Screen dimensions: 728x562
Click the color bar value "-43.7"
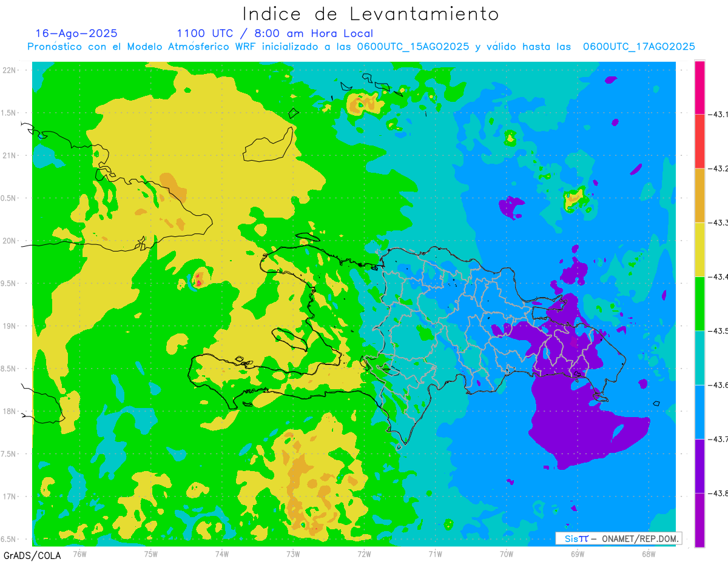pos(718,440)
